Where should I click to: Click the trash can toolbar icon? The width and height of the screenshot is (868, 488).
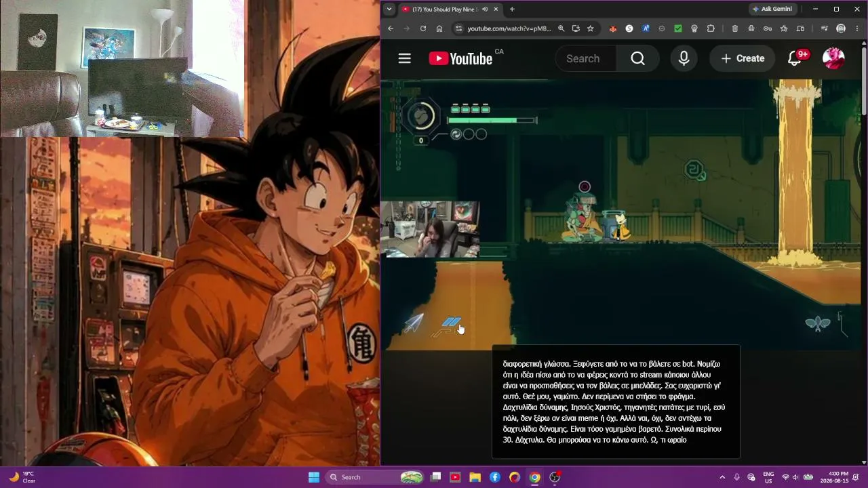735,28
